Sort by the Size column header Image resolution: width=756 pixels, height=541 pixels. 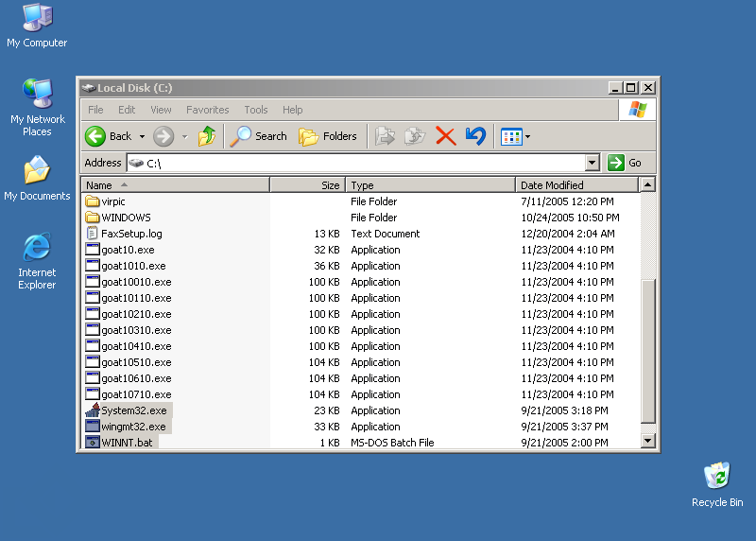click(x=308, y=185)
